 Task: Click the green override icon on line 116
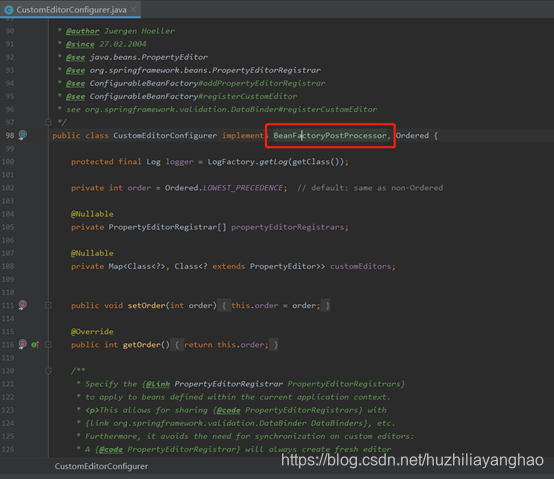tap(35, 344)
